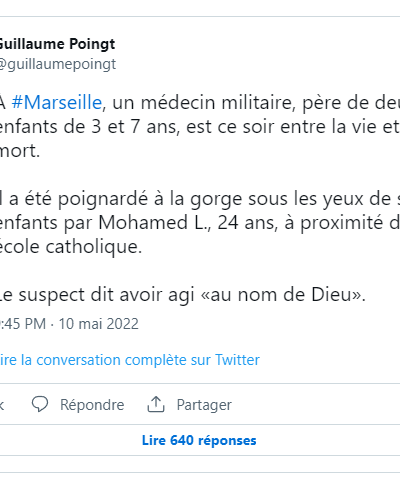This screenshot has width=400, height=486.
Task: Open the full conversation on Twitter link
Action: click(130, 360)
